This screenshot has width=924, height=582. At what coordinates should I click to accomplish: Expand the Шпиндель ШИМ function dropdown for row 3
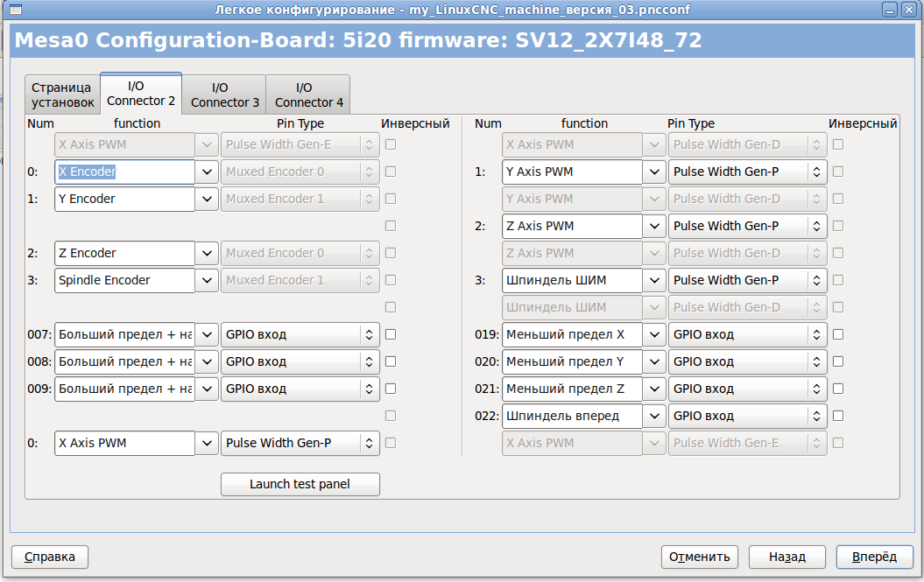[x=654, y=280]
